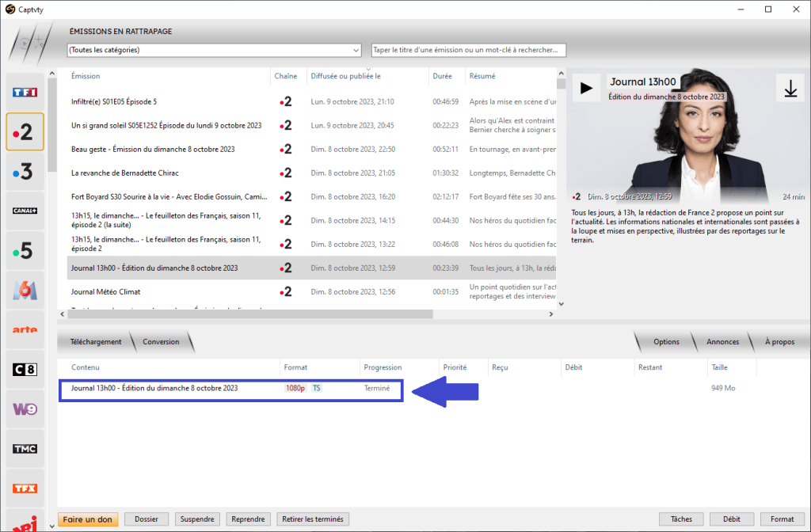Click the TS format tag
The height and width of the screenshot is (532, 811).
coord(316,388)
